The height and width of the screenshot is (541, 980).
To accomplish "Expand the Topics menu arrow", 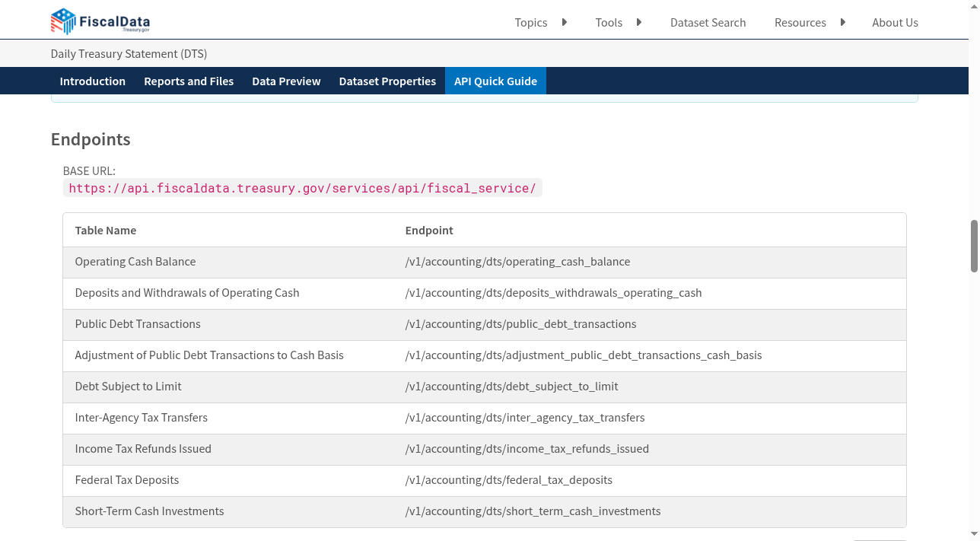I will click(565, 22).
